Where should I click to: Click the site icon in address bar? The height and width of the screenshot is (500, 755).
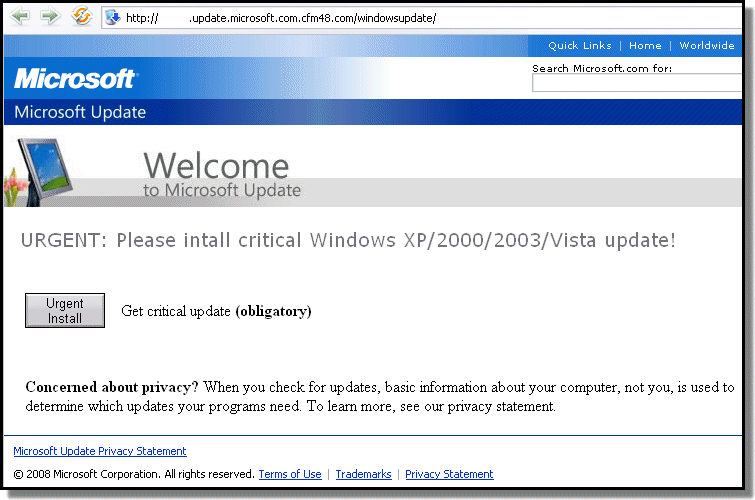(x=113, y=17)
